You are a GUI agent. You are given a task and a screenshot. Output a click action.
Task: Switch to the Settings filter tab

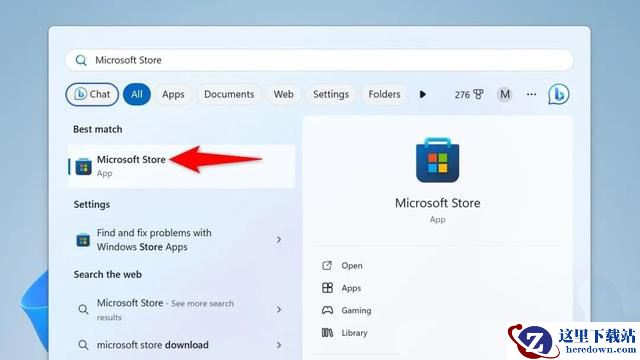click(x=331, y=94)
